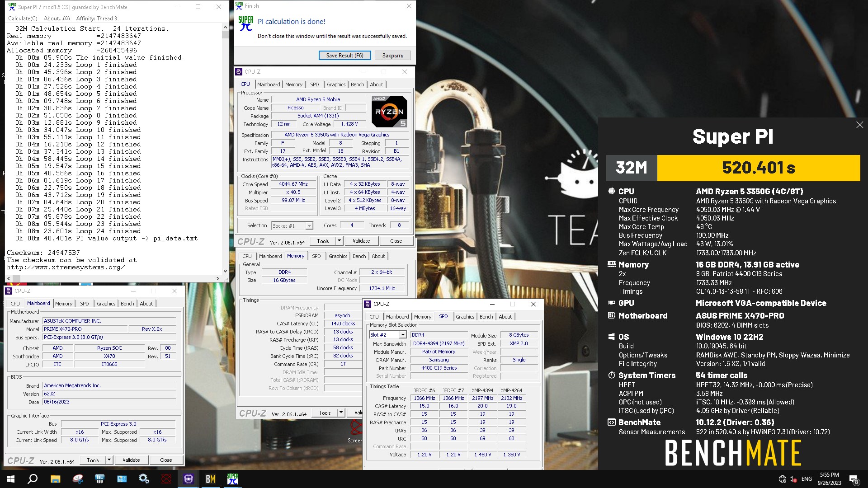
Task: Click the yellow 520.401 s score bar
Action: click(x=758, y=168)
